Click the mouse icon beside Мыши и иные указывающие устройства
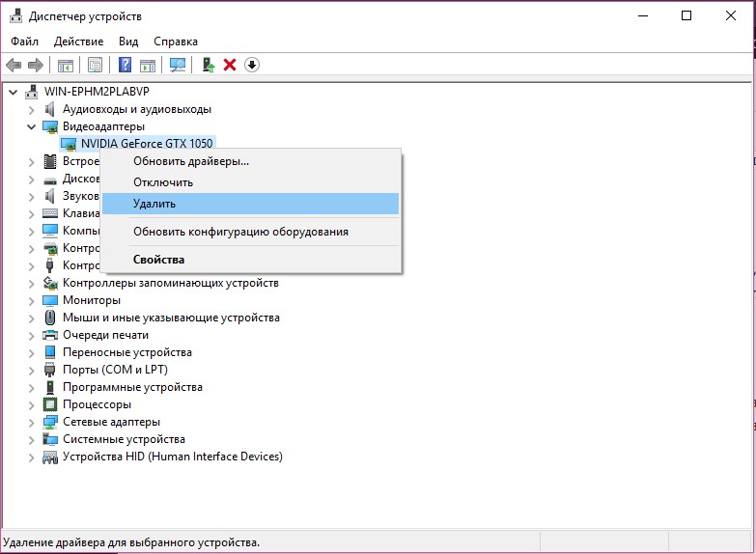 point(50,318)
